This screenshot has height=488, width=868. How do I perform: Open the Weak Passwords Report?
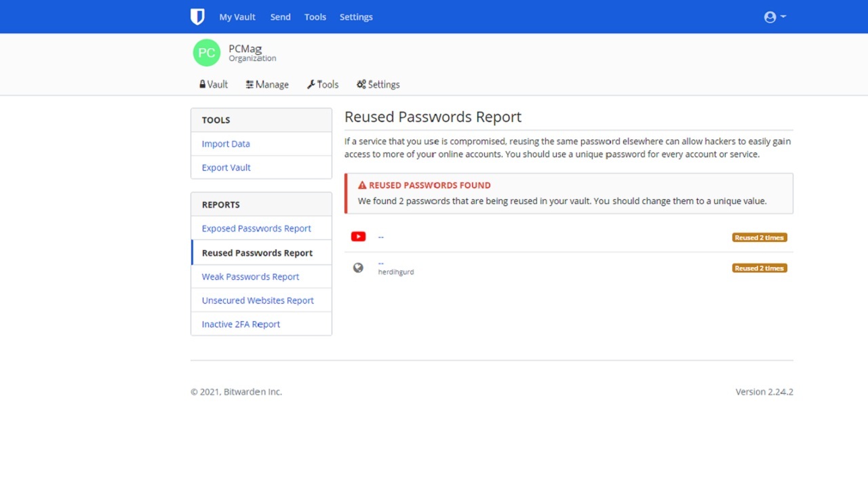click(x=250, y=277)
